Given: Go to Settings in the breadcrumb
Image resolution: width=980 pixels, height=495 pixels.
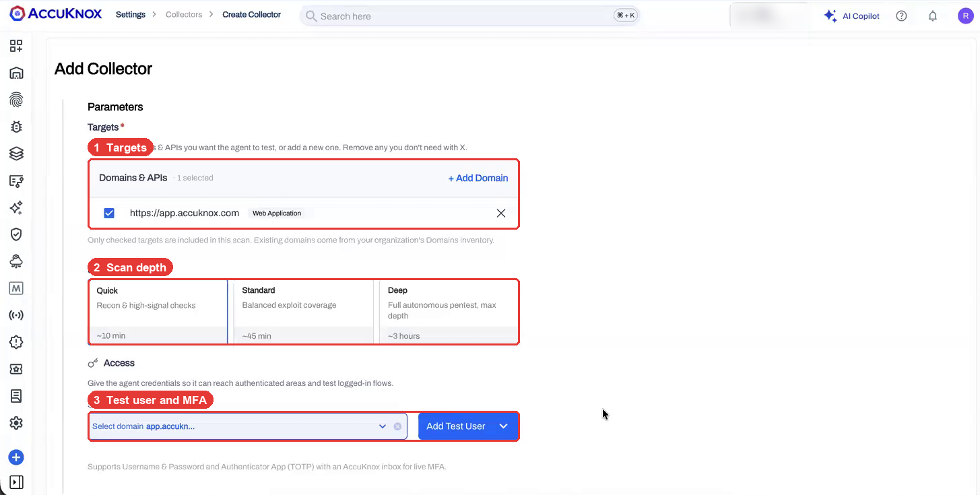Looking at the screenshot, I should pos(131,14).
